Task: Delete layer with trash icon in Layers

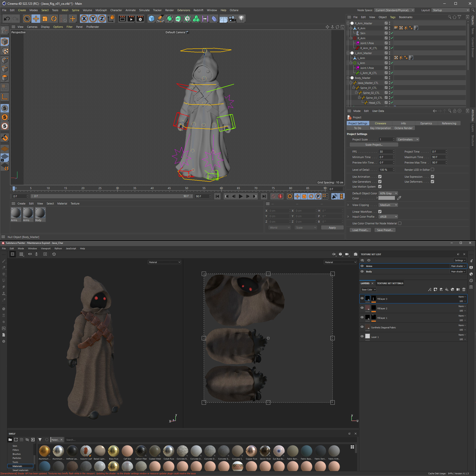Action: point(464,289)
